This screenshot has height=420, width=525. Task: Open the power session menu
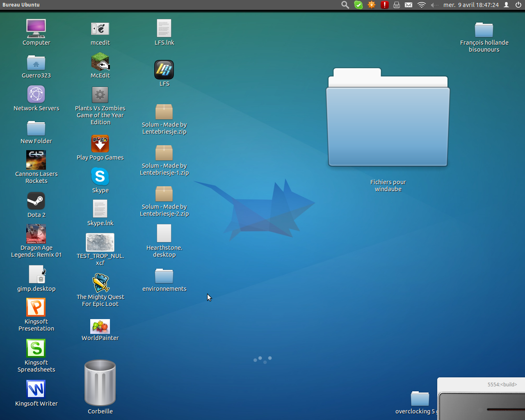[x=518, y=5]
